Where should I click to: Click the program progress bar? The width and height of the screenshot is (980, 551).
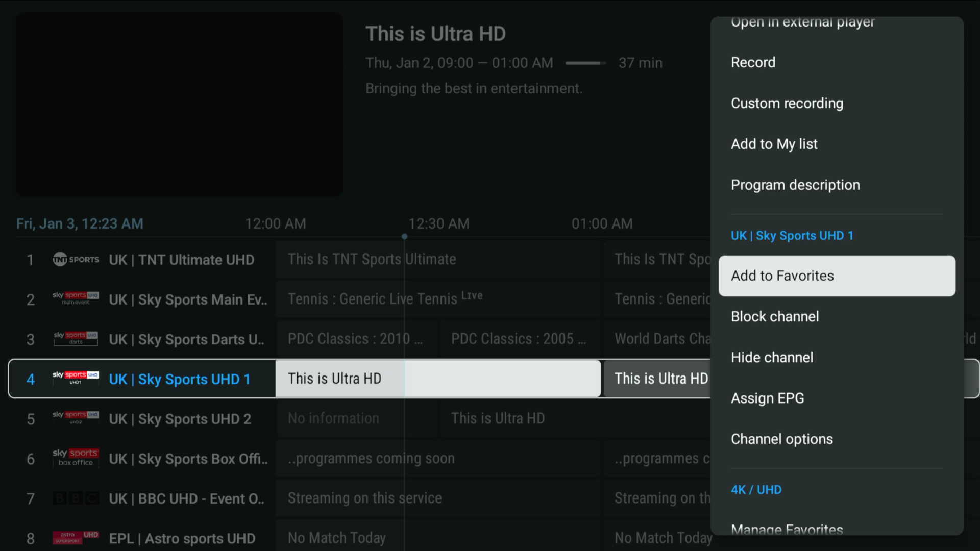click(585, 63)
